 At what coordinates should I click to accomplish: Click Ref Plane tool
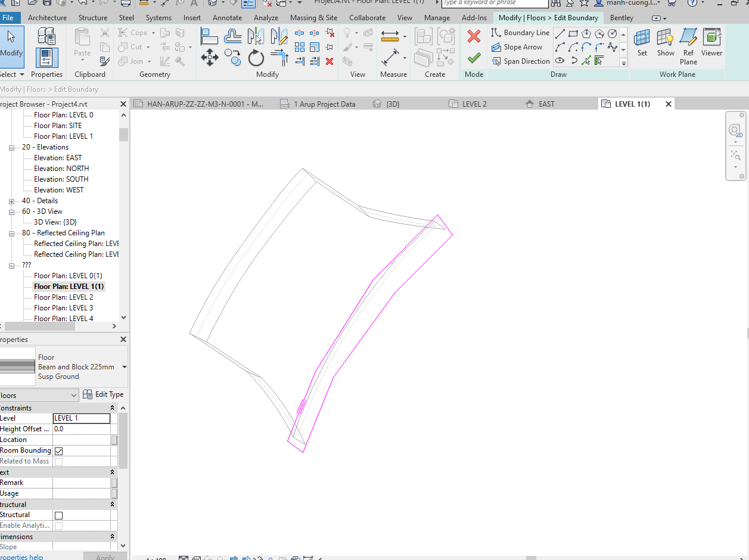click(688, 47)
